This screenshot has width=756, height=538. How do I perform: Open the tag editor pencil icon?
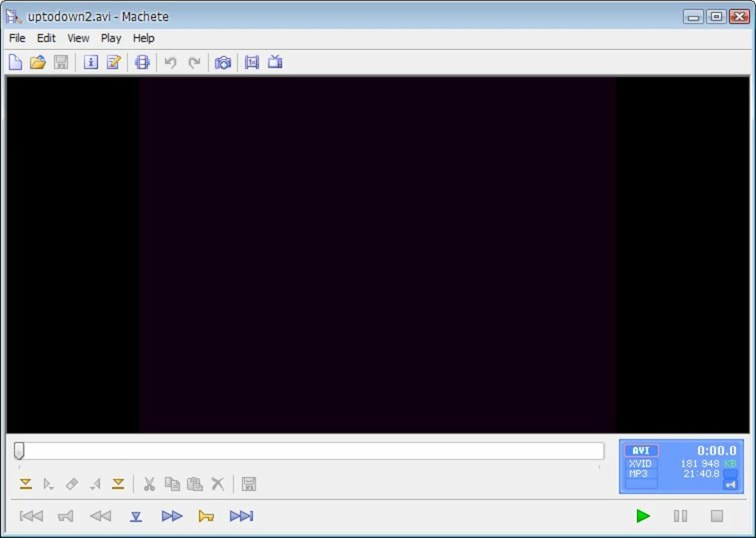[114, 62]
